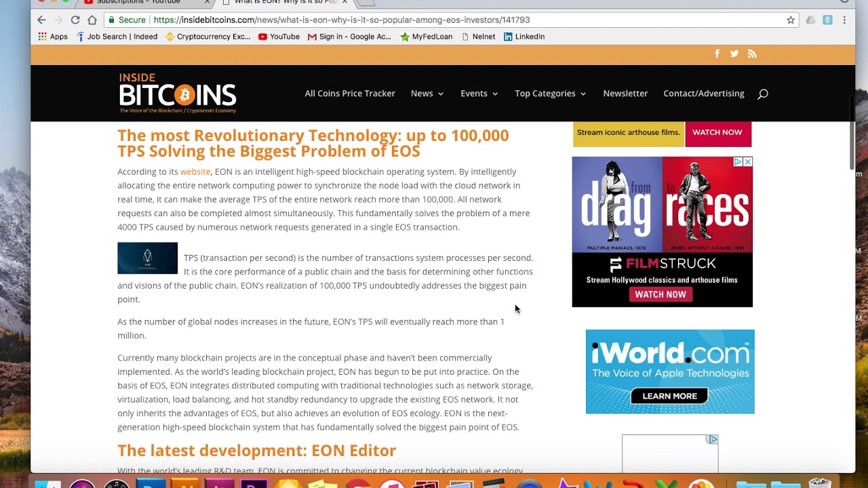Viewport: 868px width, 488px height.
Task: Click the blue extension icon in toolbar
Action: pos(827,20)
